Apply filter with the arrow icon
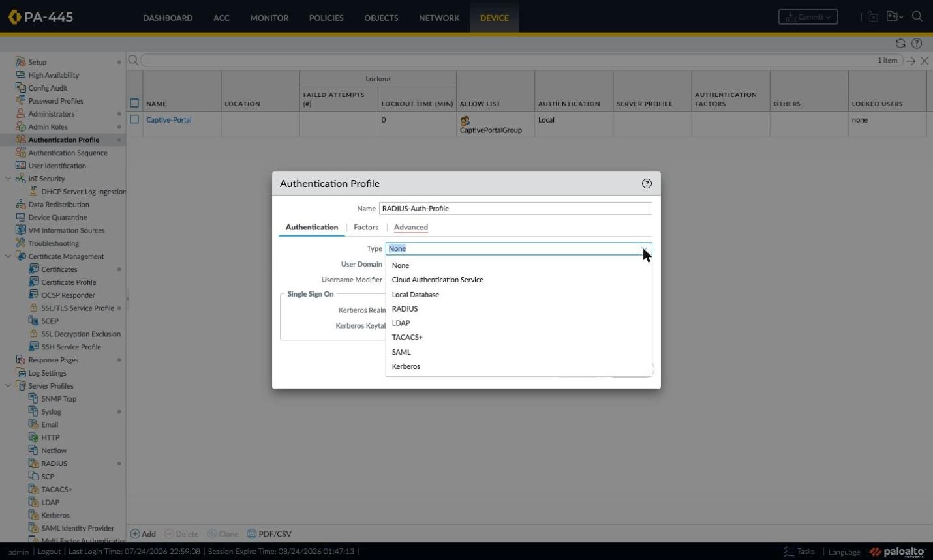933x560 pixels. tap(911, 61)
